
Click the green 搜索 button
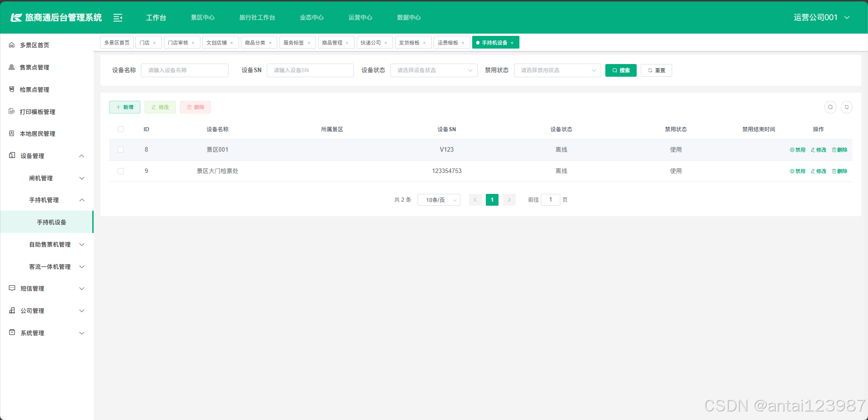tap(621, 70)
